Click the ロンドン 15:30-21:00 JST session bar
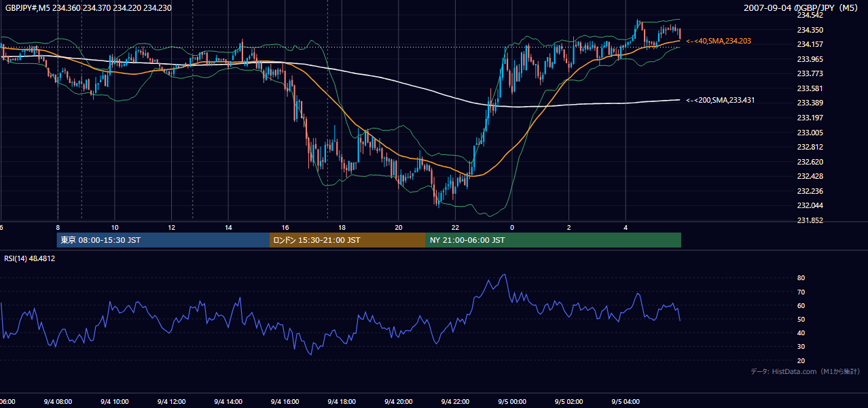The height and width of the screenshot is (408, 868). click(348, 240)
